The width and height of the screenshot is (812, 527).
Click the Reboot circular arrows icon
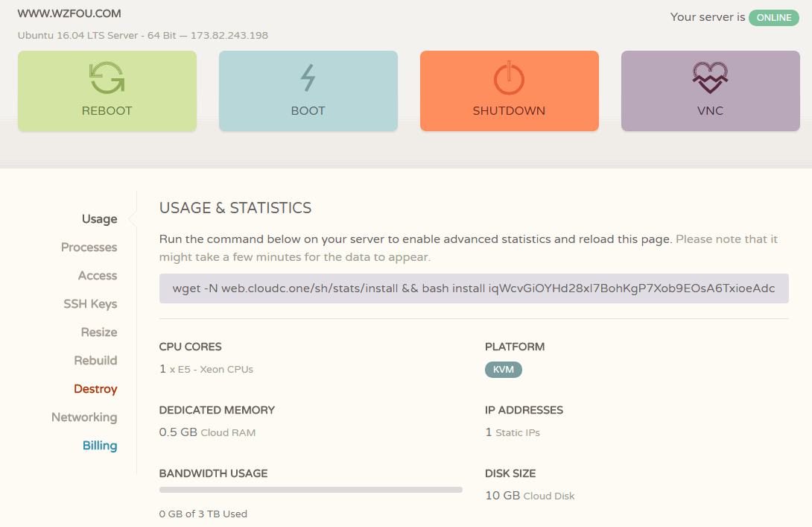coord(107,78)
